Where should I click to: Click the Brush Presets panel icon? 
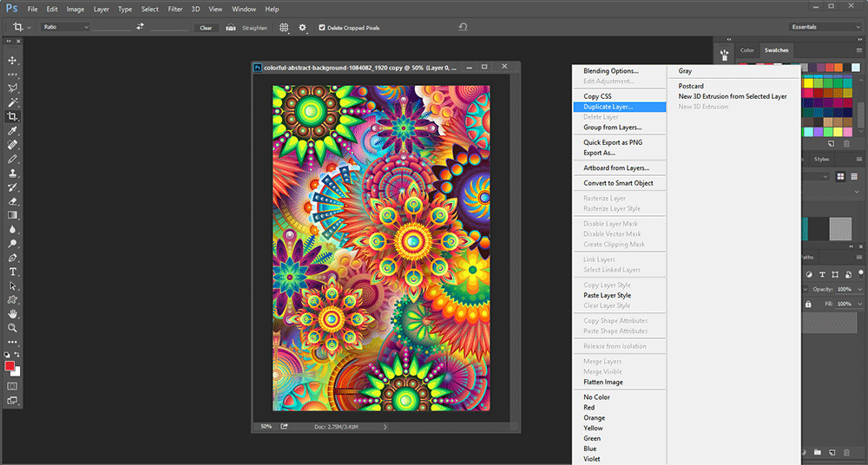point(724,55)
